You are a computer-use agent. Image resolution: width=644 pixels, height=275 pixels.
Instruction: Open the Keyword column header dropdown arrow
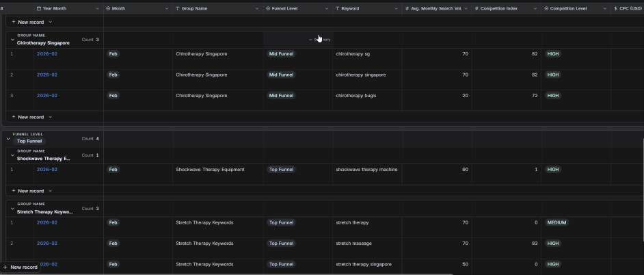pos(397,9)
